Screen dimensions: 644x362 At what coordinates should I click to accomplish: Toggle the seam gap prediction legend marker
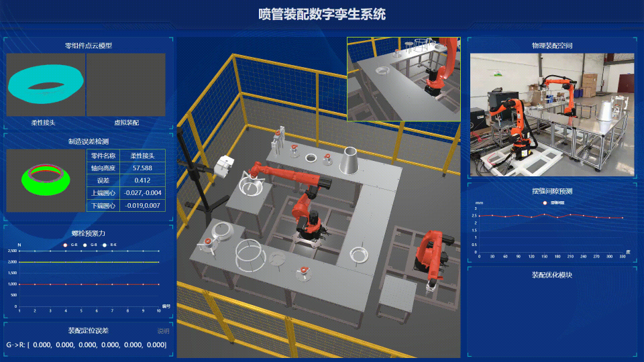545,202
